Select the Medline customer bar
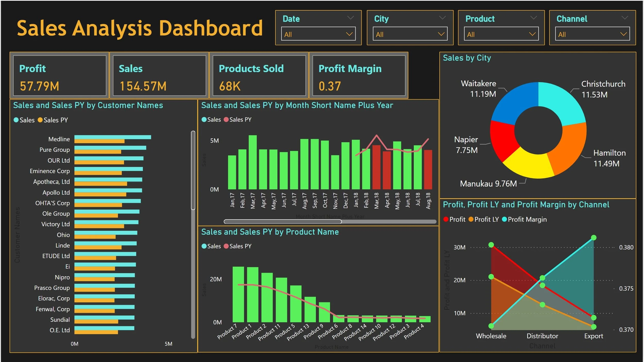 (113, 137)
